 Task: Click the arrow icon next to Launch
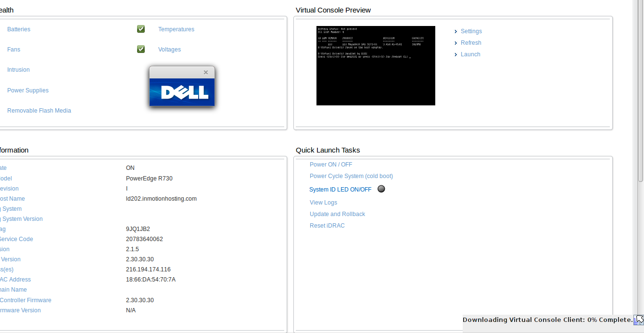[456, 54]
